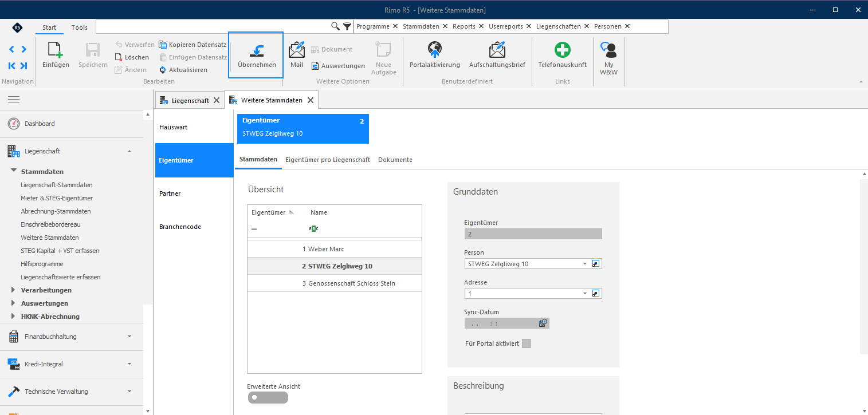Screen dimensions: 868x415
Task: Select row 1 Weber Marc
Action: pos(335,249)
